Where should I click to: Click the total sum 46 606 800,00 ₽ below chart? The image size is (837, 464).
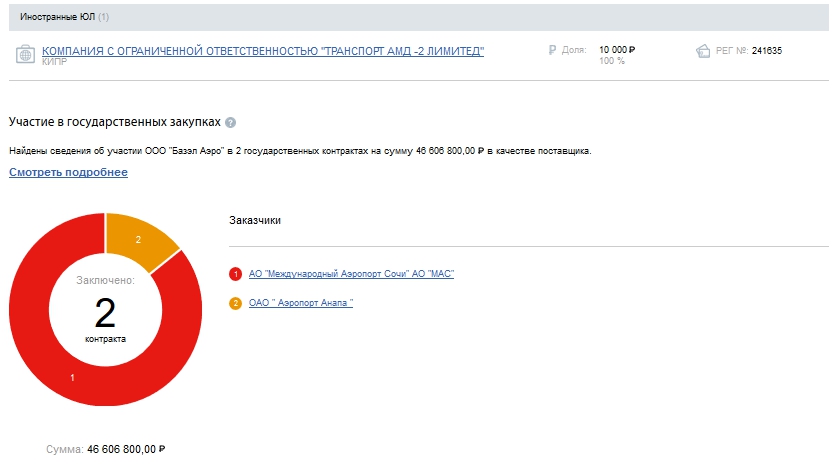(x=126, y=449)
